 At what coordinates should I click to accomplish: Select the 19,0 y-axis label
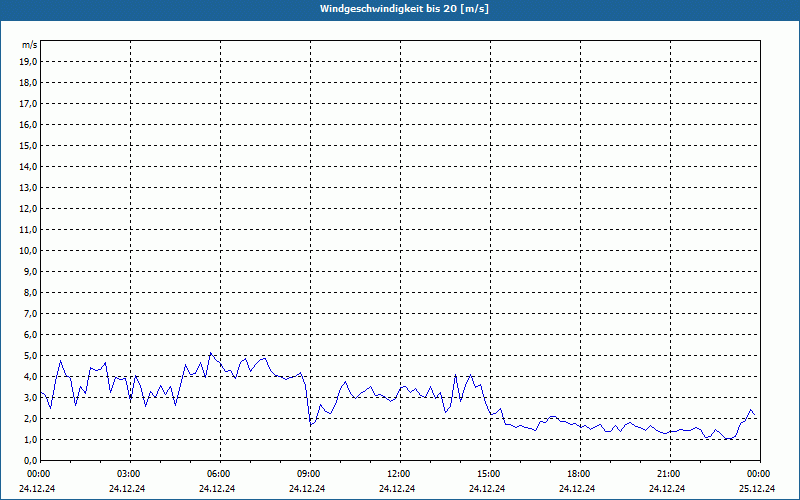point(28,62)
